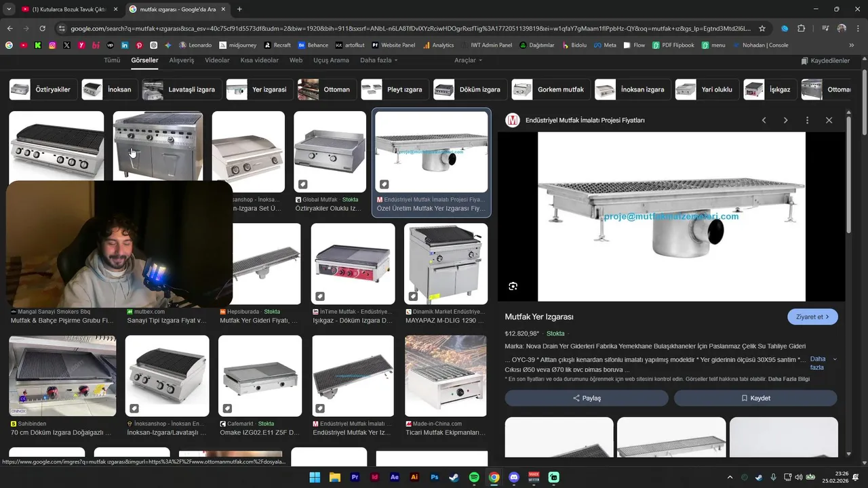Screen dimensions: 868x488
Task: Open Steam from the taskbar
Action: tap(454, 477)
